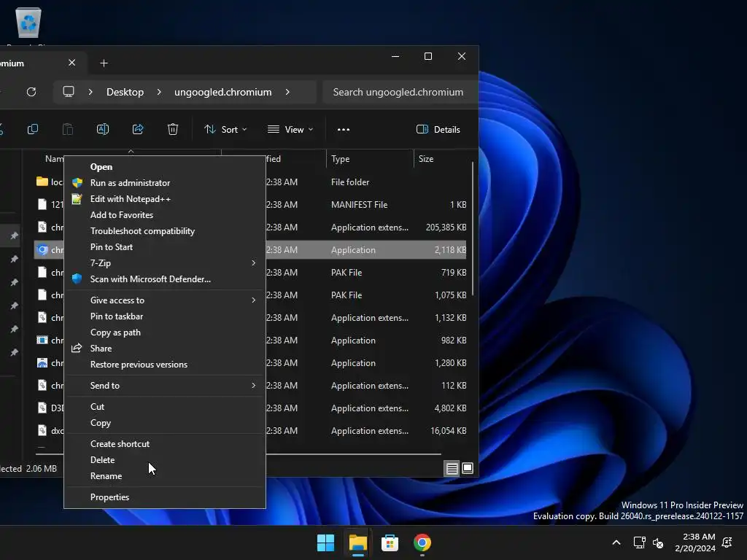Select Open in the context menu
The image size is (747, 560).
pos(165,167)
